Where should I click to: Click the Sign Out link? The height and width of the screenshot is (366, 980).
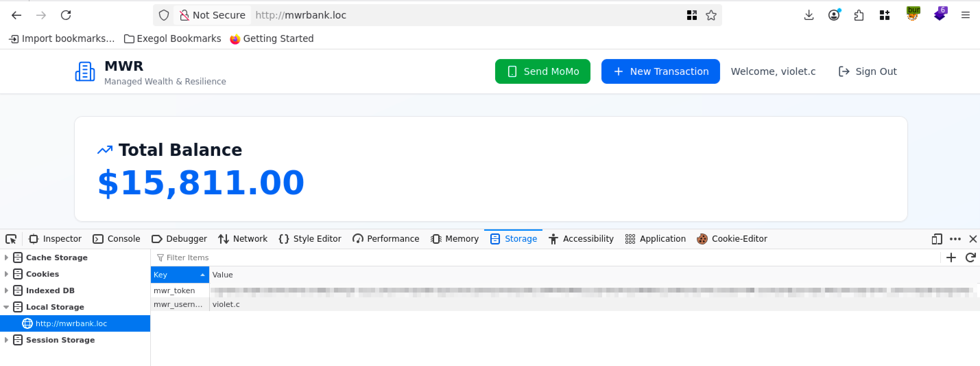[x=868, y=71]
